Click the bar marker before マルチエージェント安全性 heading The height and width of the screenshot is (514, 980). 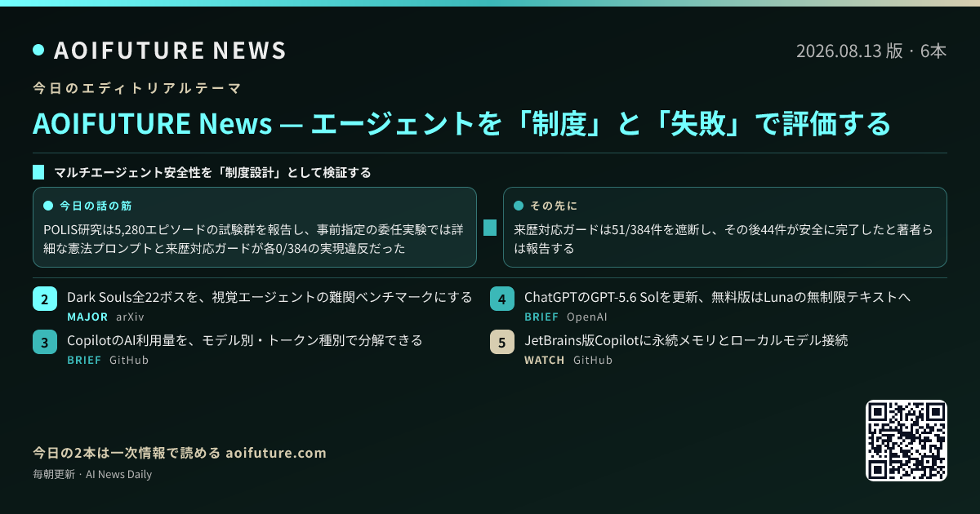point(38,172)
